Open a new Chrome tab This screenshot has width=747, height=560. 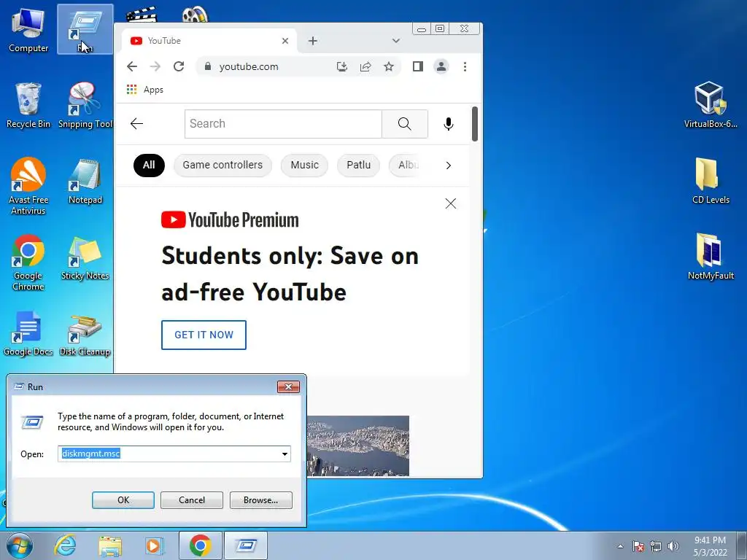coord(312,41)
